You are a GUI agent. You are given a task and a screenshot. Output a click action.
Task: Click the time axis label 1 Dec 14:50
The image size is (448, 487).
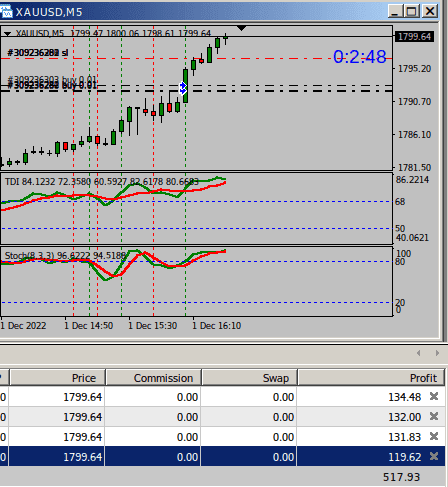pos(88,326)
